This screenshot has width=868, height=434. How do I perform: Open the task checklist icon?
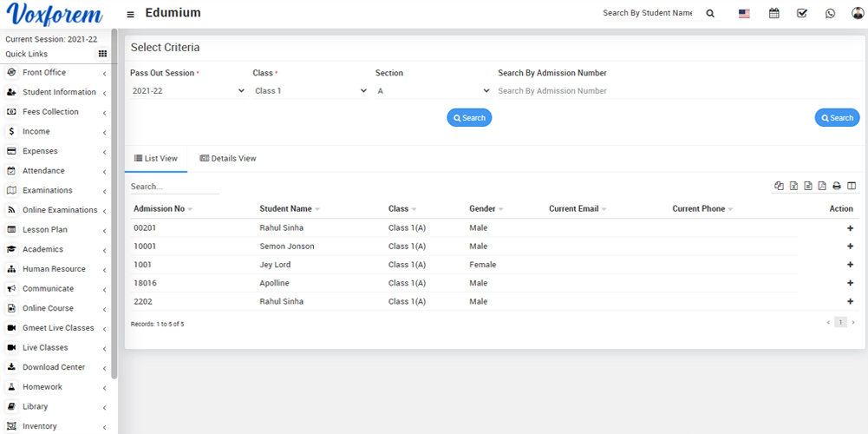pos(802,13)
